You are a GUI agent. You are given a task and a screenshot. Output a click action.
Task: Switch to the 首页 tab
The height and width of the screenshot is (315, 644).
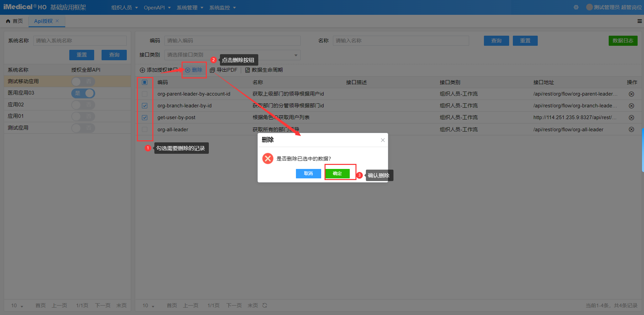[x=14, y=21]
